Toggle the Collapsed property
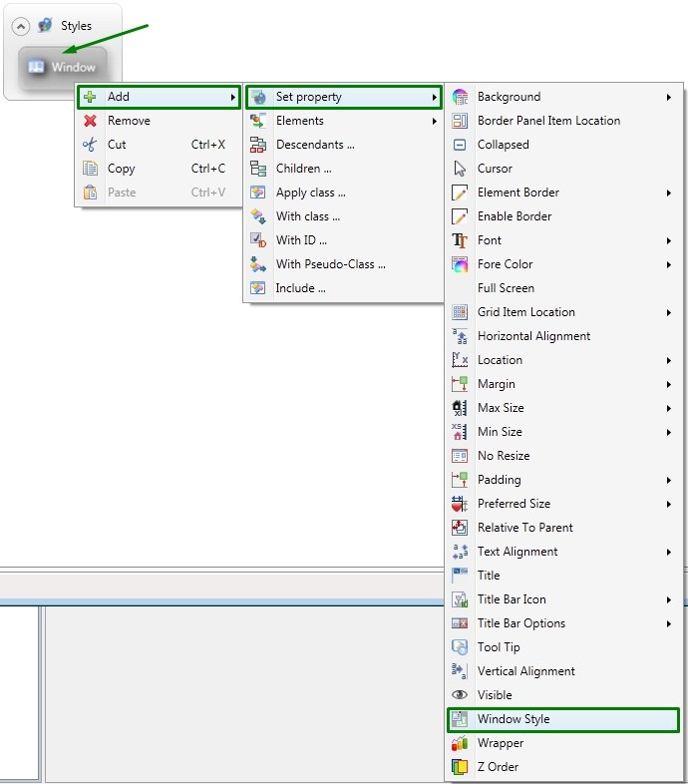The width and height of the screenshot is (688, 784). (x=503, y=145)
